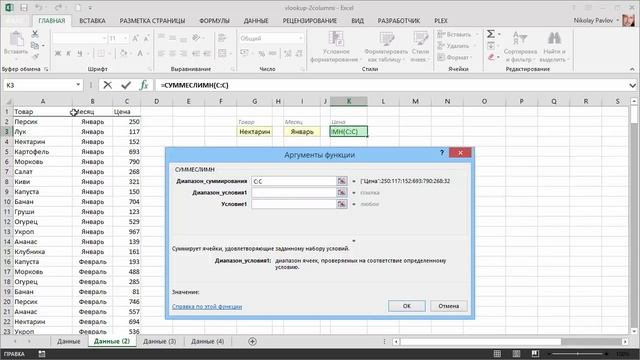Open the ВСТАВКА ribbon tab

pos(92,20)
